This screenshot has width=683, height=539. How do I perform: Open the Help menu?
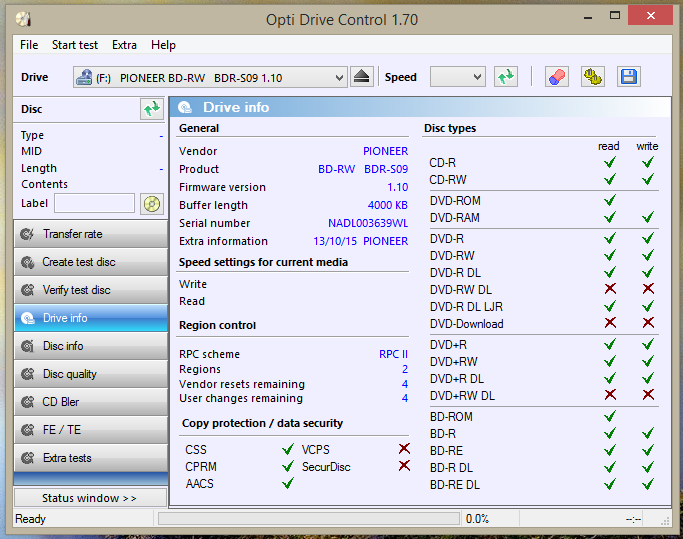(x=163, y=45)
